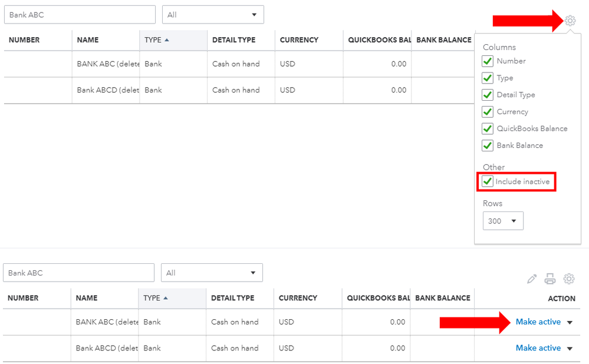Click the sort arrow on upper TYPE header

pos(166,40)
